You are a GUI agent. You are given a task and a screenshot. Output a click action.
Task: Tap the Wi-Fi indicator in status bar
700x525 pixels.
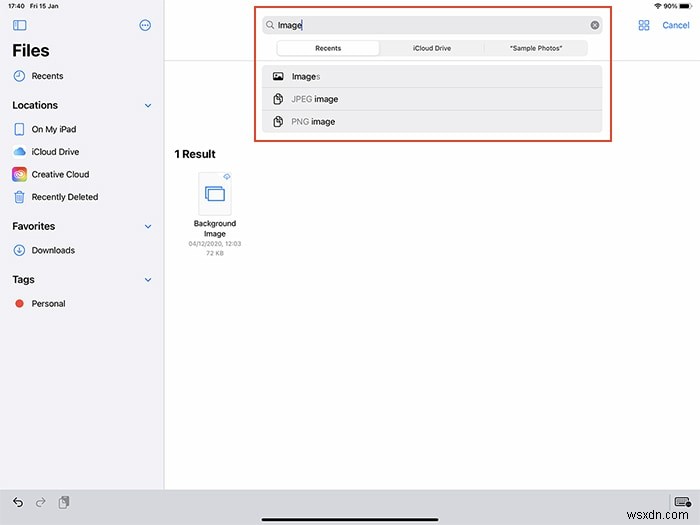coord(658,6)
